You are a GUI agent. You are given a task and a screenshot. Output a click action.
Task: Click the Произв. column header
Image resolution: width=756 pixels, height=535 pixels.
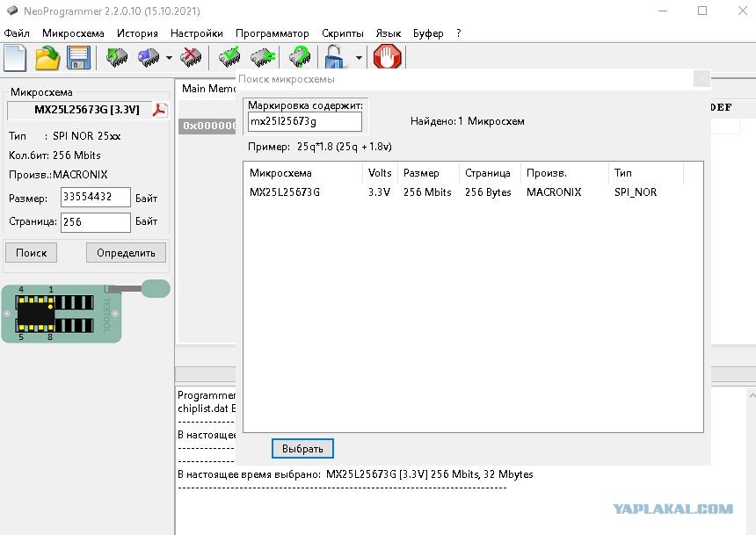pyautogui.click(x=564, y=173)
